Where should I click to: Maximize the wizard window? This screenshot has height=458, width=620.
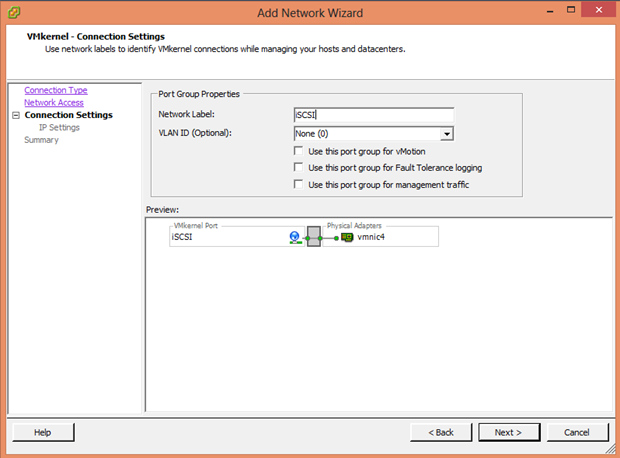pyautogui.click(x=571, y=10)
